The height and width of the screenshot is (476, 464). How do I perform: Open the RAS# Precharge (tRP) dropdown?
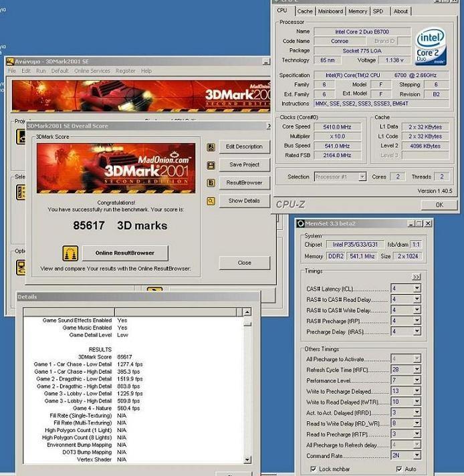point(417,321)
